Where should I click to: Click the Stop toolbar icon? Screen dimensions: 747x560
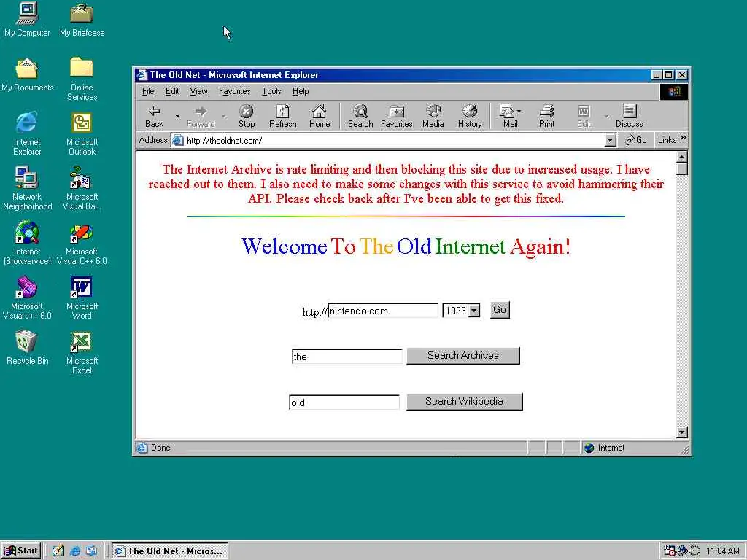[247, 117]
